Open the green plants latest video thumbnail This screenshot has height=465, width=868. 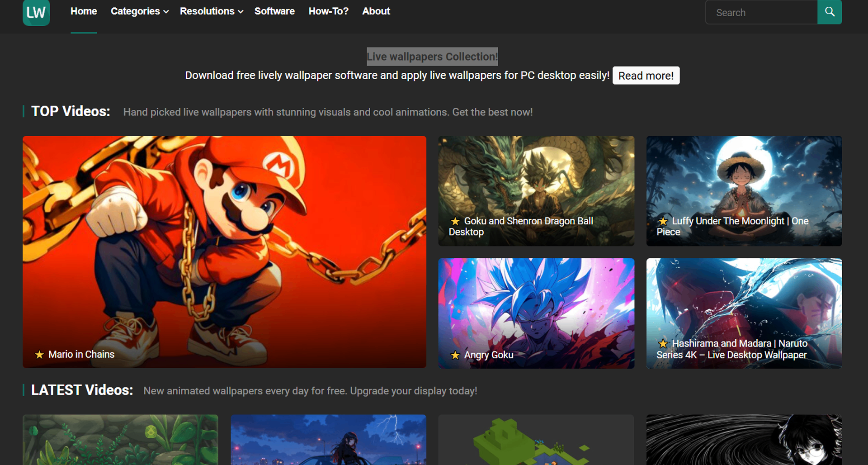120,440
